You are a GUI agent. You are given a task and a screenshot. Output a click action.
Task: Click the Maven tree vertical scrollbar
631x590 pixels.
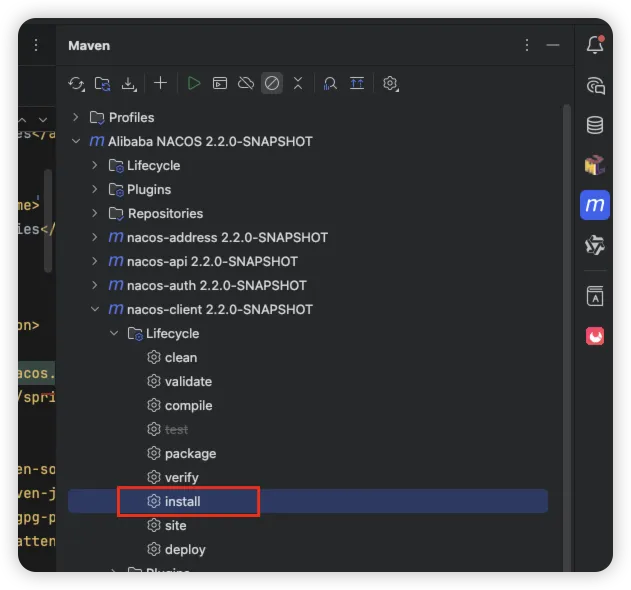pyautogui.click(x=566, y=300)
